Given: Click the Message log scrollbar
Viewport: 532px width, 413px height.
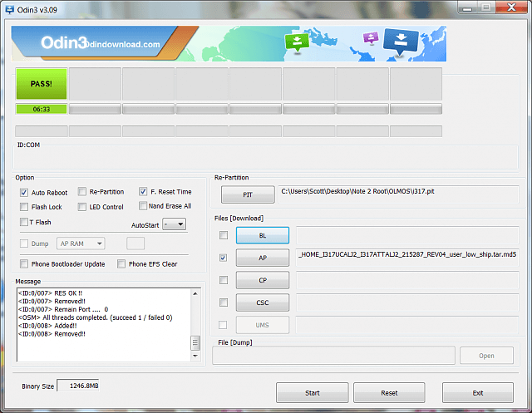Looking at the screenshot, I should [x=195, y=324].
